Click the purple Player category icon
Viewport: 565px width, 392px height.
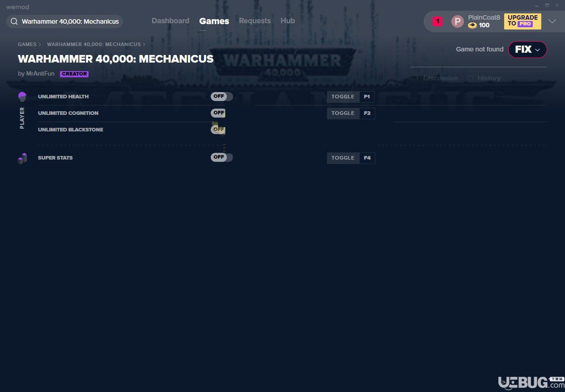click(22, 97)
